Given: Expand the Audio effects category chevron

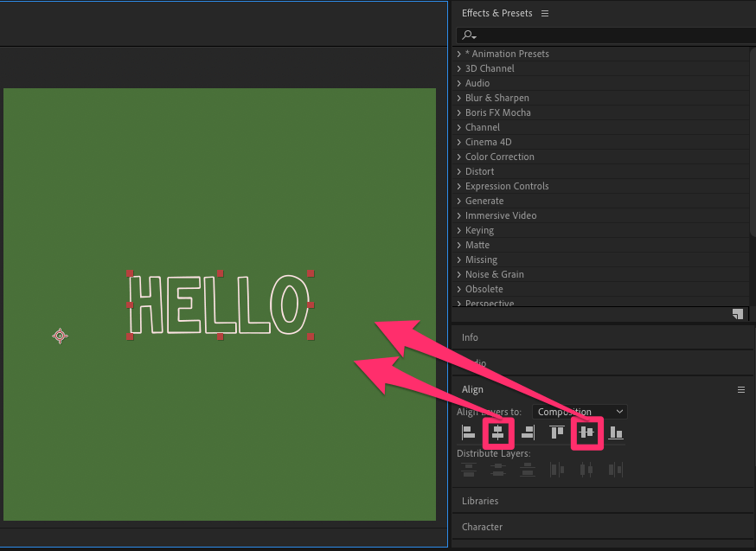Looking at the screenshot, I should [x=459, y=83].
